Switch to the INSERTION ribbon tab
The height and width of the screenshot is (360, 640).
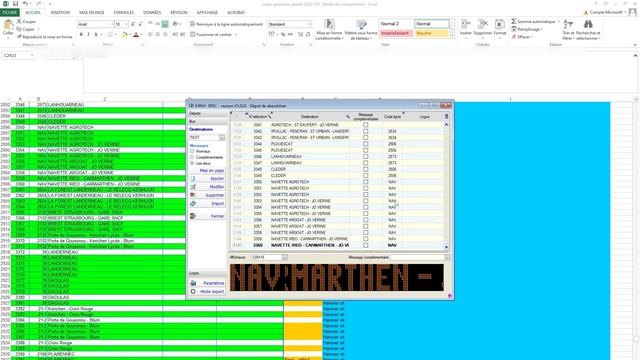click(60, 12)
